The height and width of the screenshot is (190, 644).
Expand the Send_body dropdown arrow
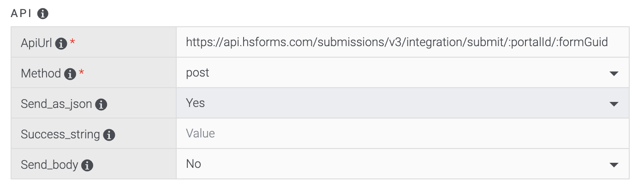(x=613, y=165)
